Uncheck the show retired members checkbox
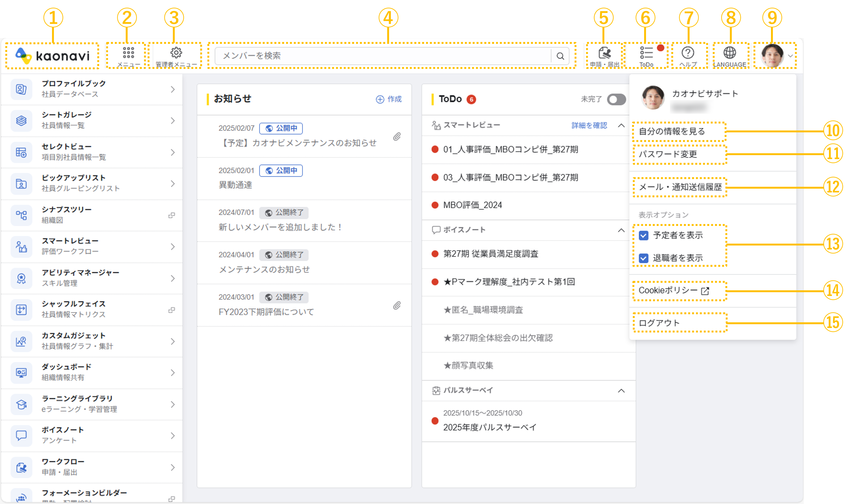Viewport: 856px width, 504px height. pyautogui.click(x=644, y=258)
